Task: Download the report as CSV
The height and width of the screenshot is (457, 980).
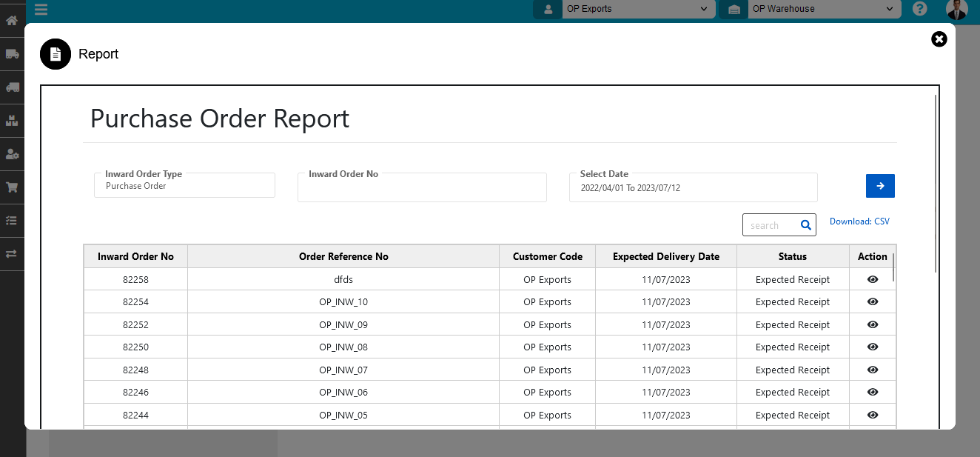Action: tap(859, 221)
